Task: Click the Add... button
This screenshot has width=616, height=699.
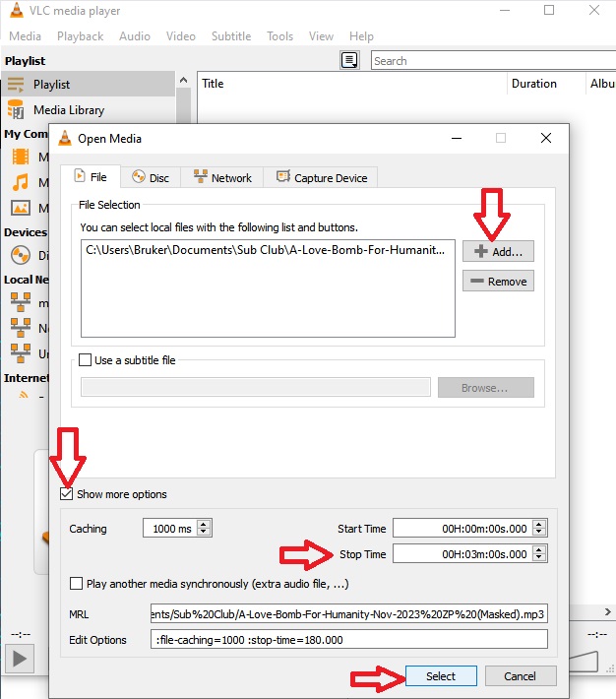Action: tap(498, 251)
